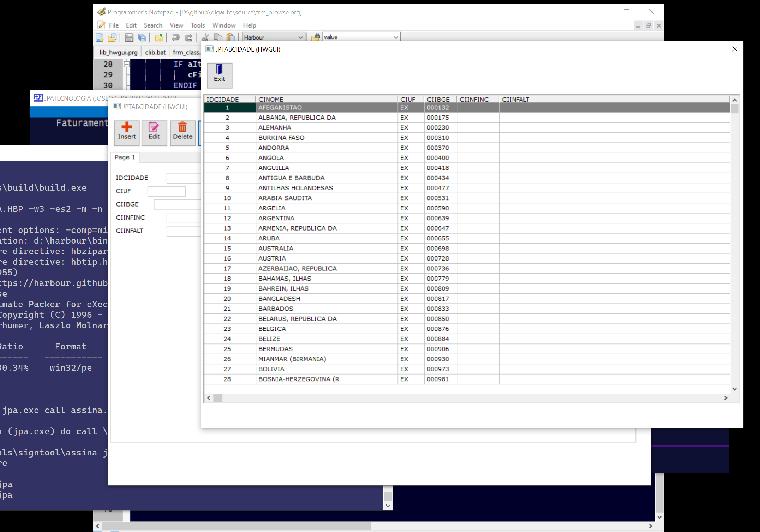This screenshot has height=532, width=760.
Task: Click the Open file folder icon
Action: 112,37
